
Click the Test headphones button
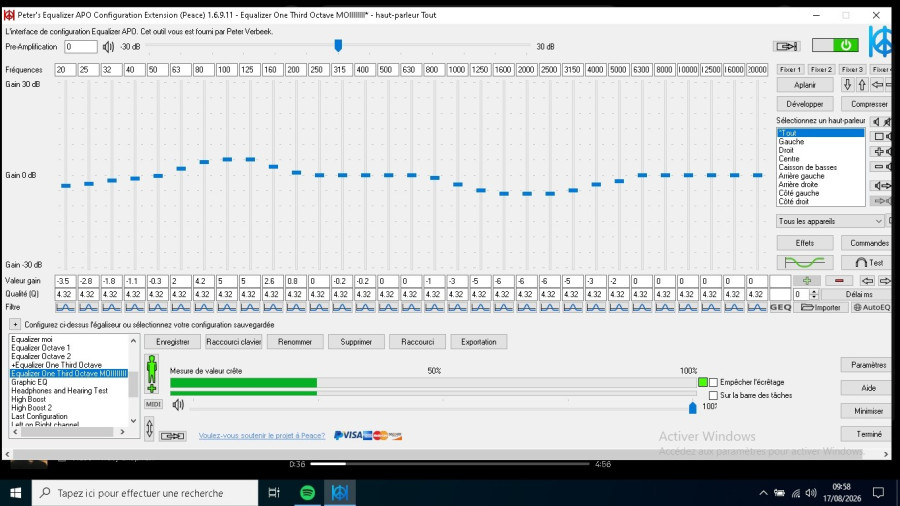868,262
